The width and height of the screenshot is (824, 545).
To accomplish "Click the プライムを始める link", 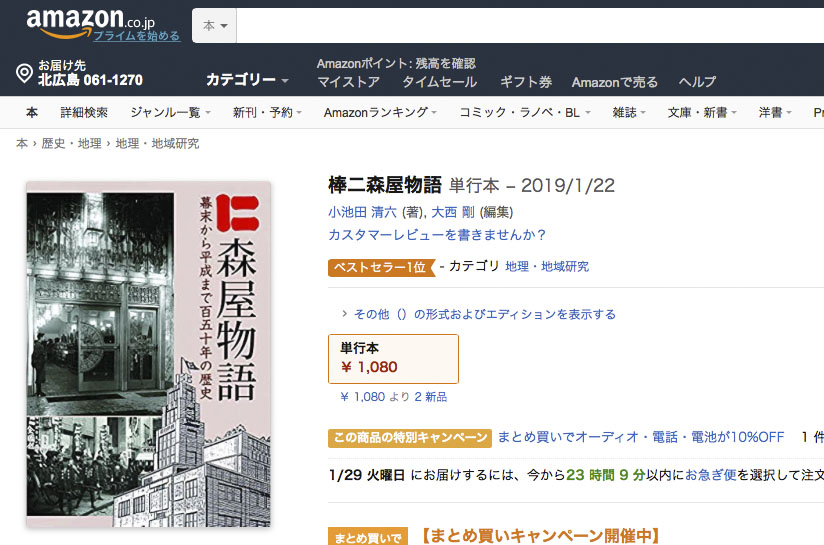I will click(x=137, y=36).
